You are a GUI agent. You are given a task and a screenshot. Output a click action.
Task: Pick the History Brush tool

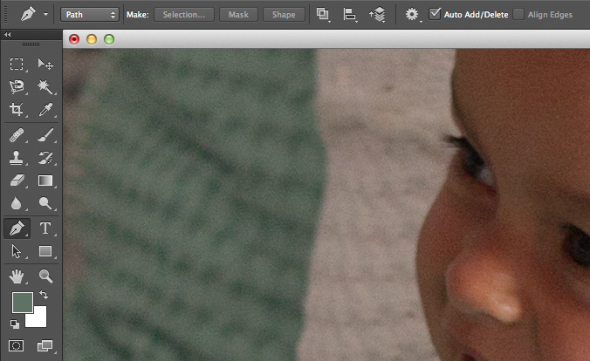45,158
